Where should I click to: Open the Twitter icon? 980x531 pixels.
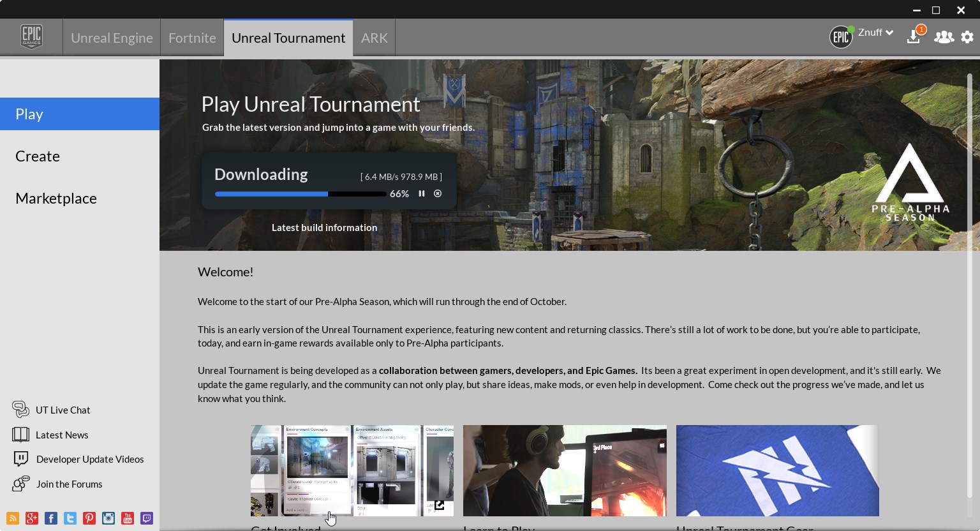coord(70,518)
